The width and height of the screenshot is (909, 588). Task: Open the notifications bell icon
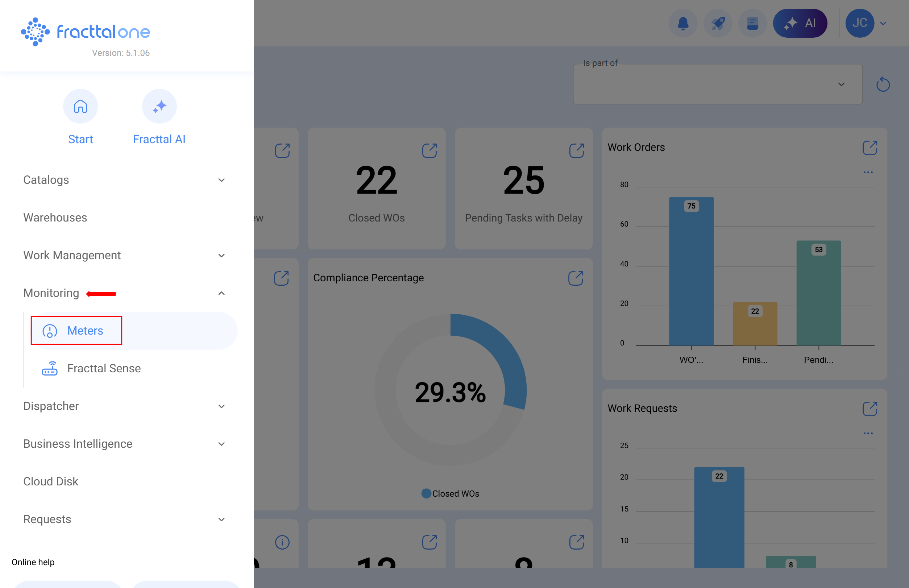point(683,23)
